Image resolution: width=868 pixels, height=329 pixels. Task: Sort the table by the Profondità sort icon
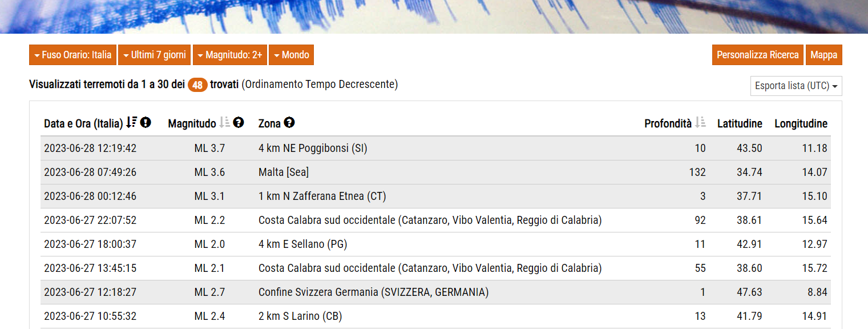[x=700, y=123]
